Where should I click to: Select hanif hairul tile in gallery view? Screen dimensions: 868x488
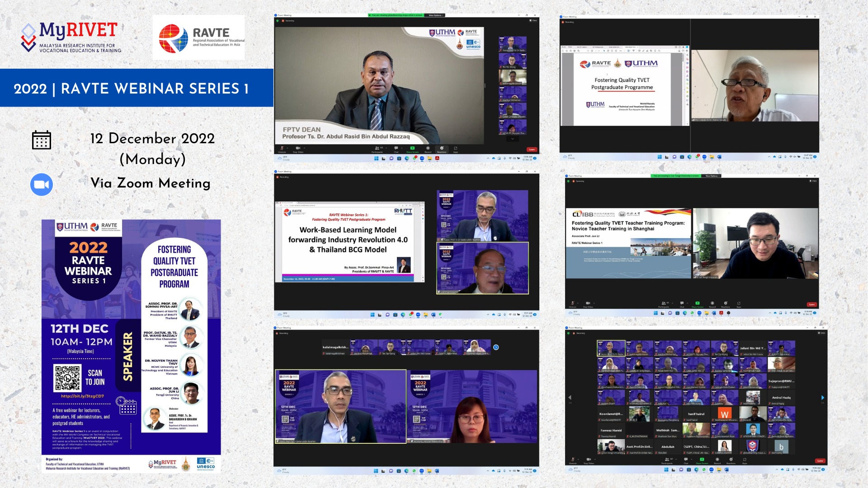coord(696,414)
